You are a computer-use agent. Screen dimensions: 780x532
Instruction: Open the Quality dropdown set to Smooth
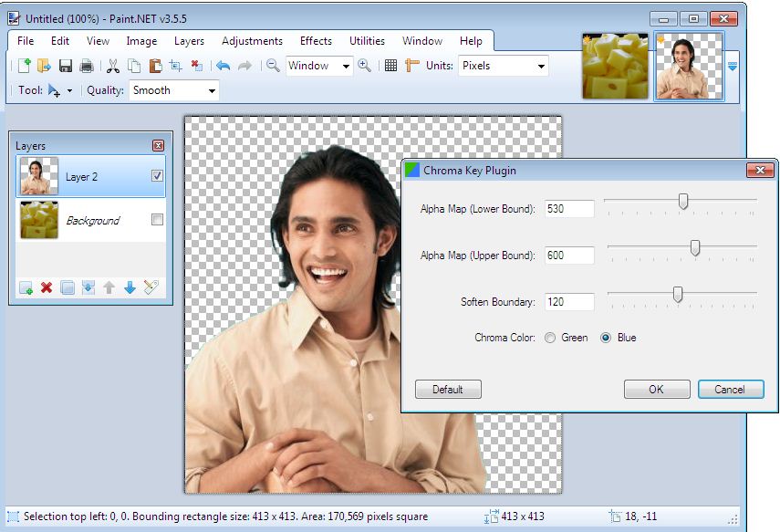click(173, 90)
